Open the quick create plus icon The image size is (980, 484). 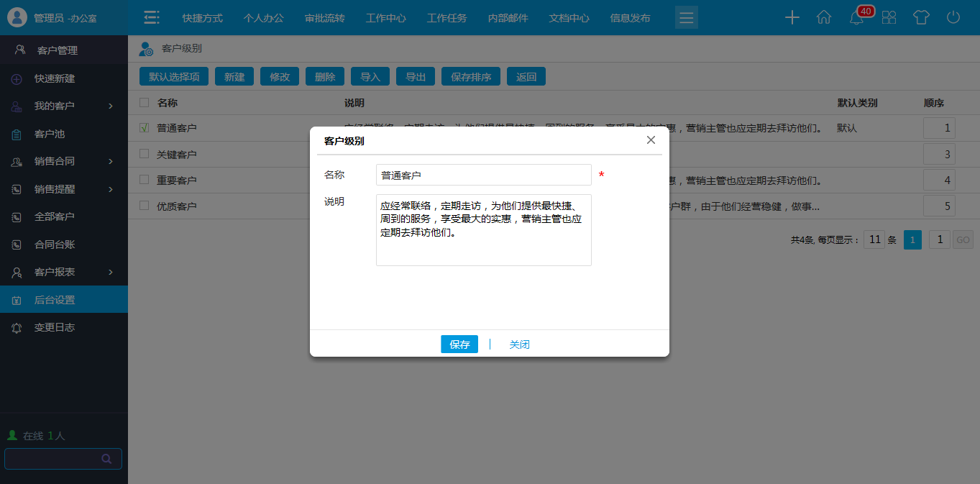pos(792,17)
